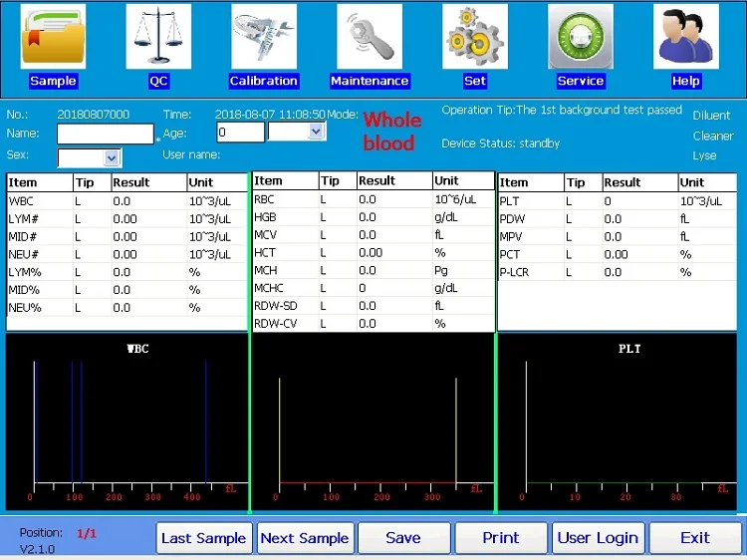Select the MCH row item
Viewport: 747px width, 560px height.
(373, 270)
